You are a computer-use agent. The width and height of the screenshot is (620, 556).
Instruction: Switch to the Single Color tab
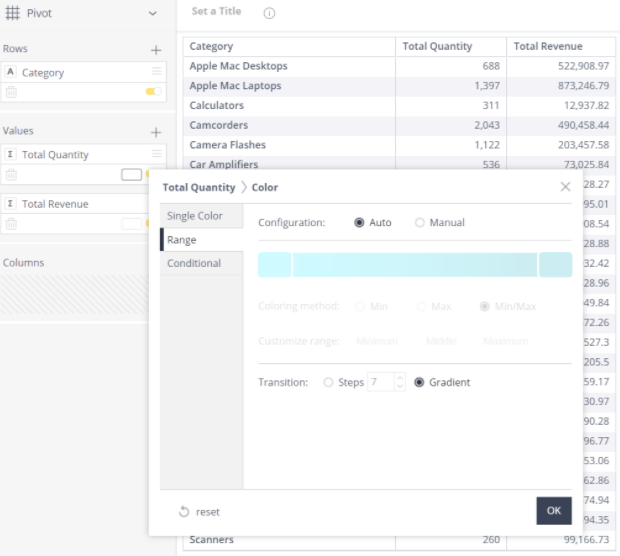[x=202, y=216]
